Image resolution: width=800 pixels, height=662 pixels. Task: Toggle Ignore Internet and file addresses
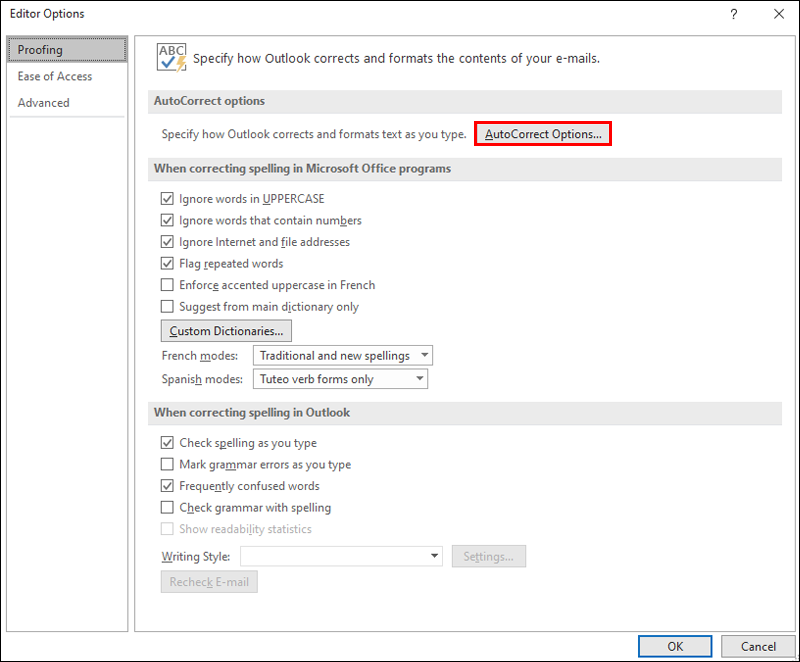click(168, 242)
